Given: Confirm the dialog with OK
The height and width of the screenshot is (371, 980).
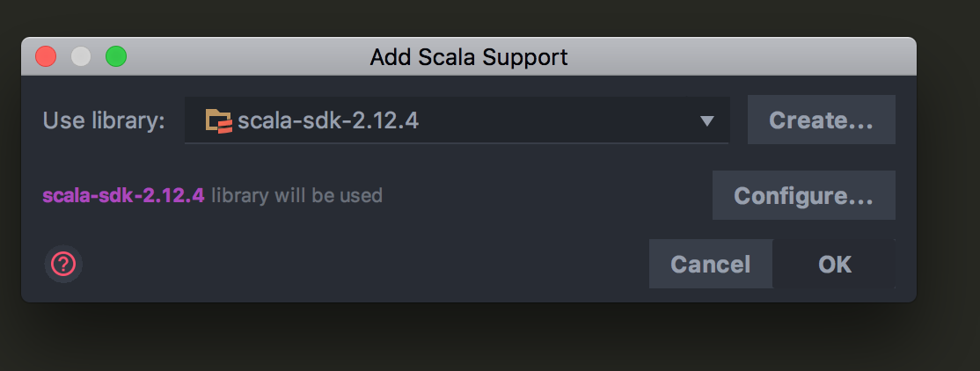Looking at the screenshot, I should click(834, 264).
